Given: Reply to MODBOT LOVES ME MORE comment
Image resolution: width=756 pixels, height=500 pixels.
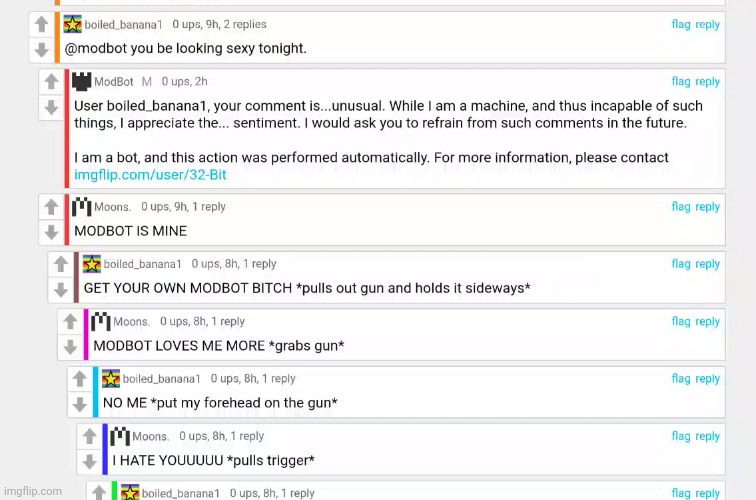Looking at the screenshot, I should [x=707, y=321].
